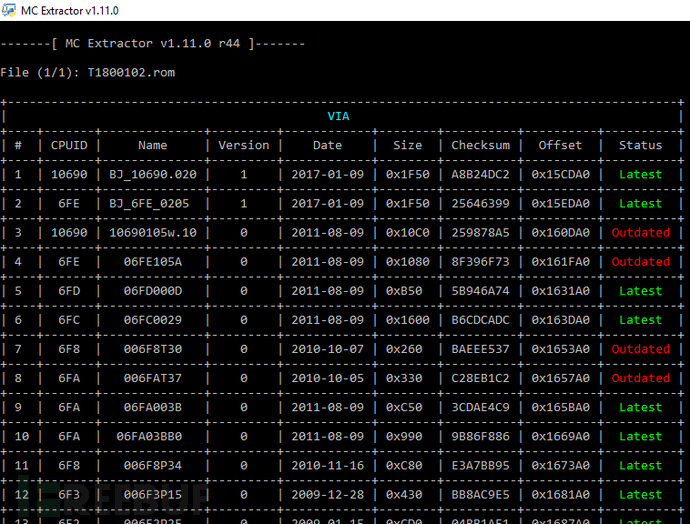This screenshot has width=690, height=524.
Task: Click checksum E3A7BB95 in row 11
Action: point(481,465)
